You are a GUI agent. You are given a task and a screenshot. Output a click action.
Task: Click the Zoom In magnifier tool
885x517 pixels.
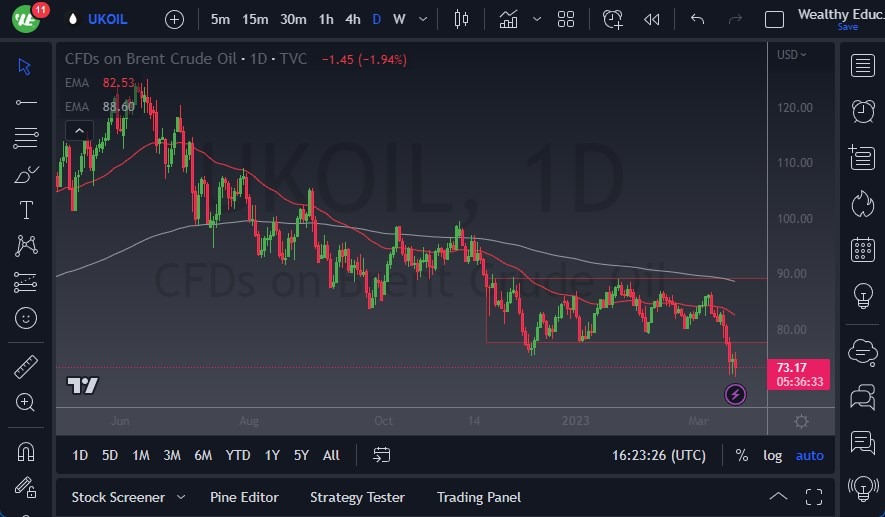26,402
